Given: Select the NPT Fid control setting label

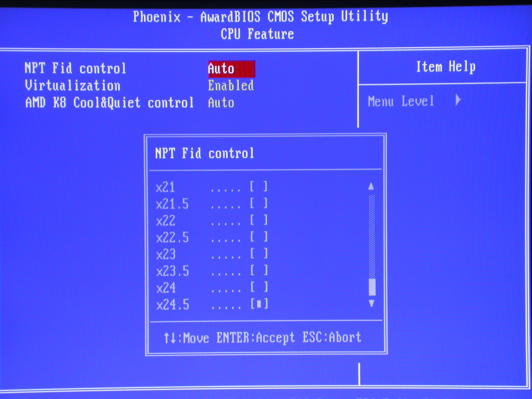Looking at the screenshot, I should click(75, 68).
